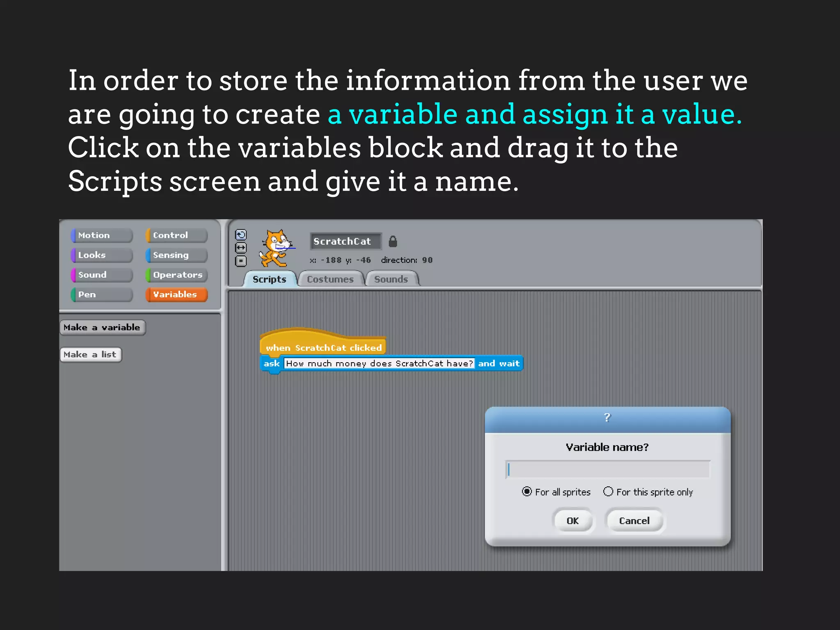Open the Motion blocks category
Viewport: 840px width, 630px height.
pyautogui.click(x=102, y=235)
